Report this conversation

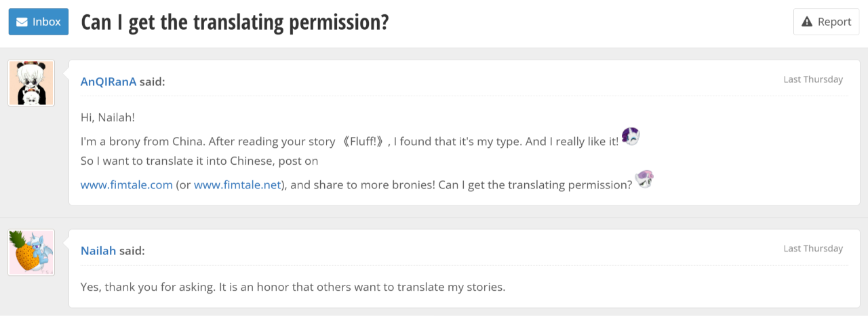click(826, 22)
